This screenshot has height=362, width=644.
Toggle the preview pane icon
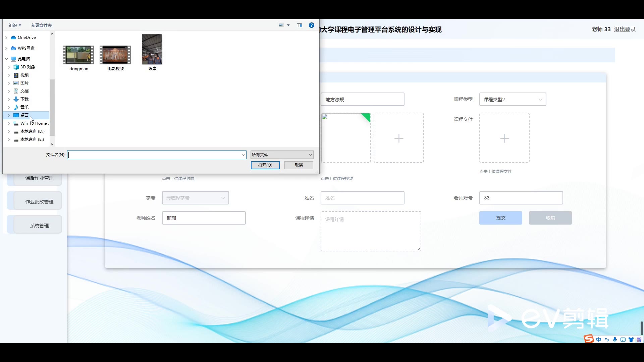(x=299, y=25)
